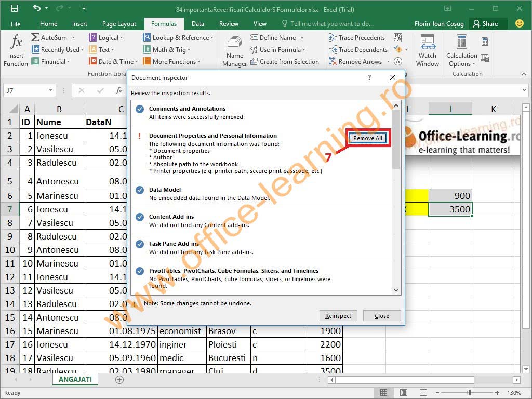Select column K header
The image size is (532, 399).
click(494, 109)
